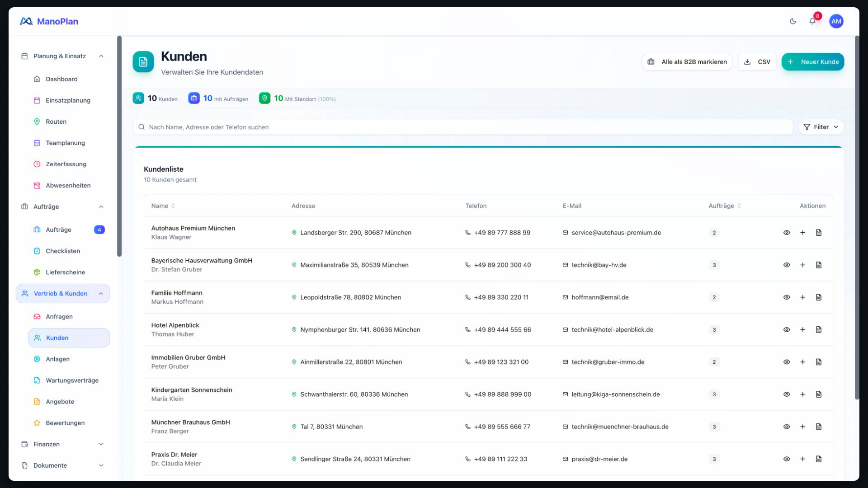This screenshot has width=868, height=488.
Task: Expand the Finanzen section
Action: pyautogui.click(x=63, y=444)
